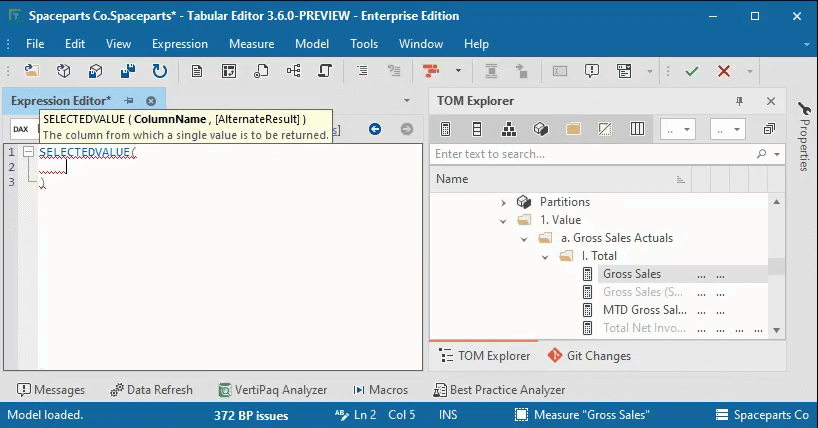The image size is (818, 428).
Task: Navigate back with blue arrow
Action: click(375, 129)
